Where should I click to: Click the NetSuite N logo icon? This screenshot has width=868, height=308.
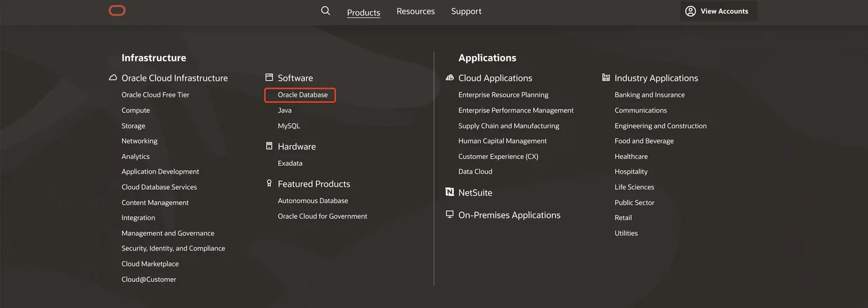tap(450, 192)
